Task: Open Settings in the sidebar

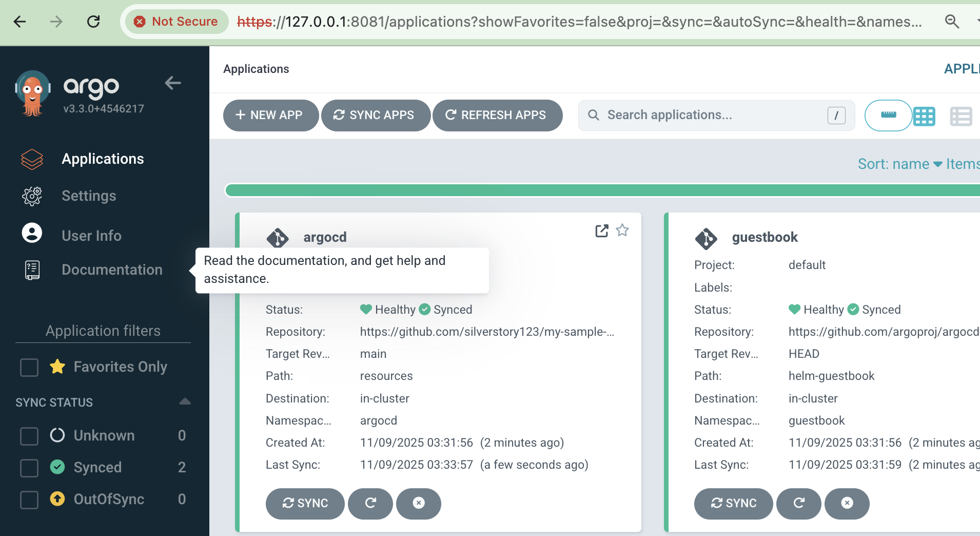Action: pos(89,196)
